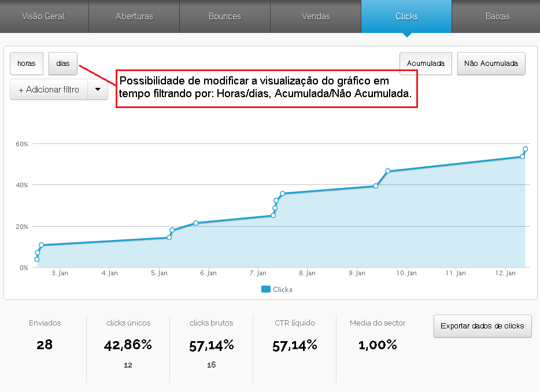540x392 pixels.
Task: Select the first data point near 3. Jan
Action: tap(37, 260)
